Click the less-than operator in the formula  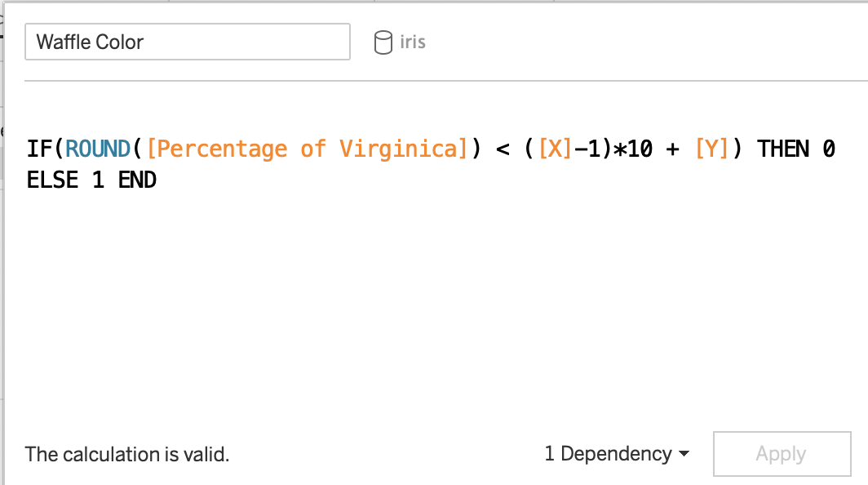(x=503, y=149)
